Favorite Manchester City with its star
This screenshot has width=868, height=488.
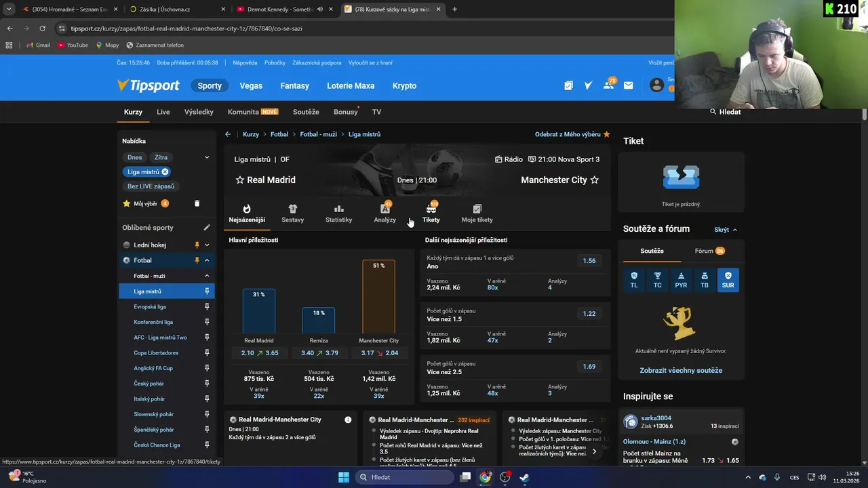pyautogui.click(x=595, y=180)
